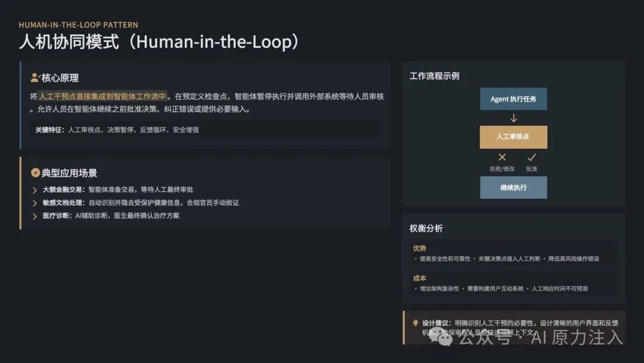The width and height of the screenshot is (644, 363).
Task: Click the text 提高安全性和可靠性
Action: (445, 259)
